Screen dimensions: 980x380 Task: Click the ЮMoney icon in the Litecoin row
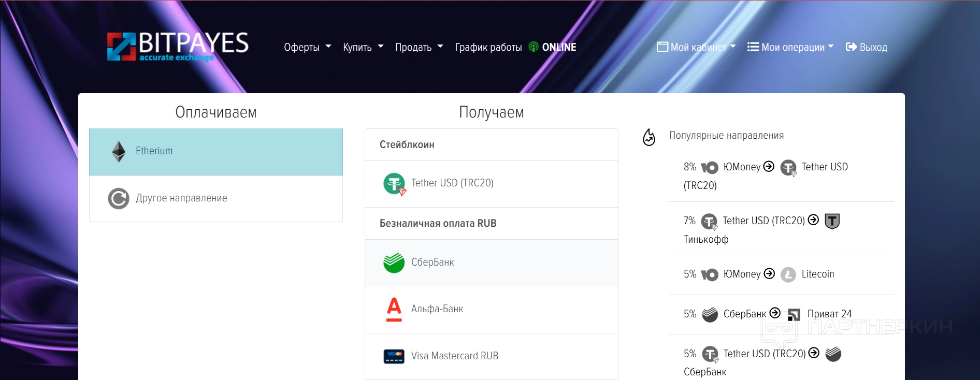pyautogui.click(x=710, y=274)
